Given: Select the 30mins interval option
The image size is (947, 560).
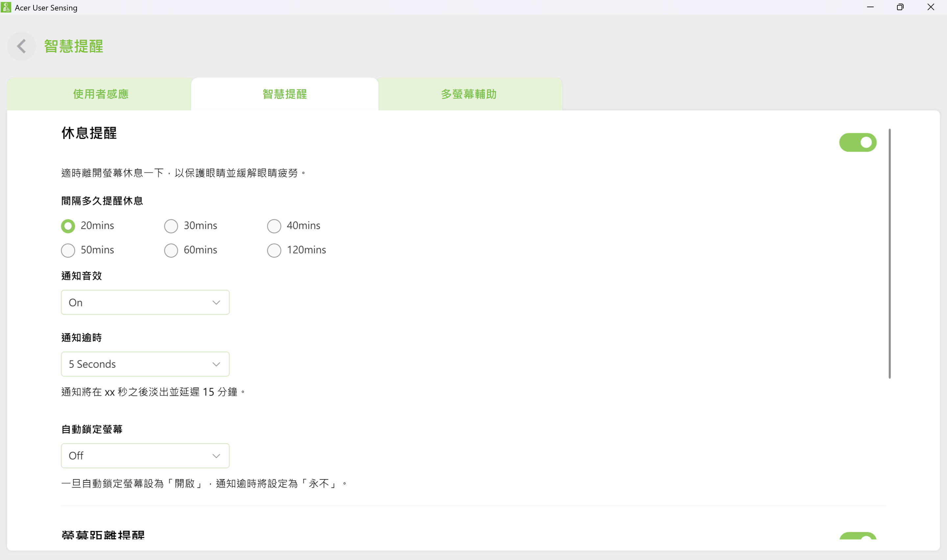Looking at the screenshot, I should [171, 226].
